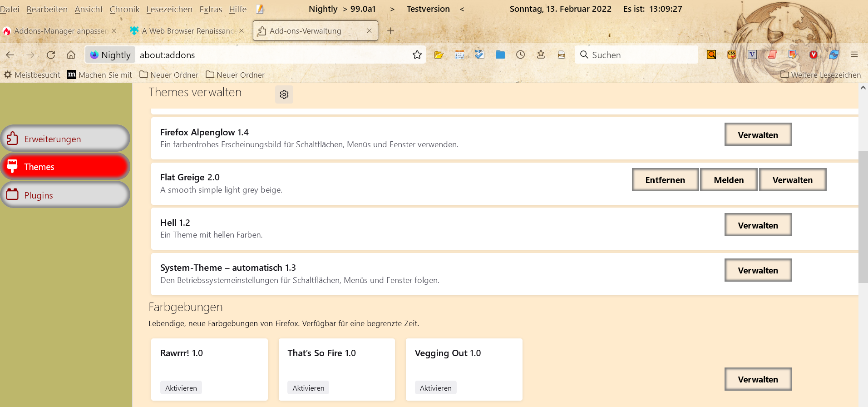Click the calendar table toolbar icon
The image size is (868, 407).
459,55
